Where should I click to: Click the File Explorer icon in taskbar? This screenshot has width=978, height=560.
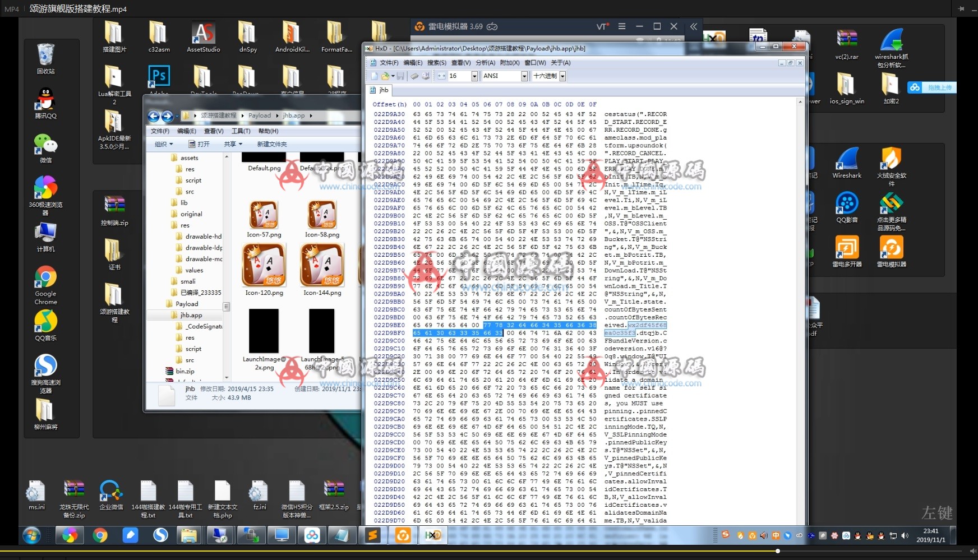[189, 535]
